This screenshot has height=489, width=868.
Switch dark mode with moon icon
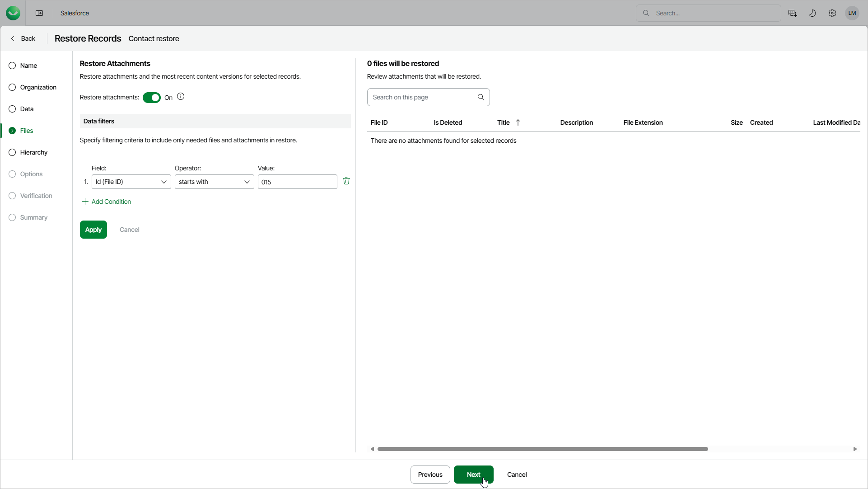[812, 13]
